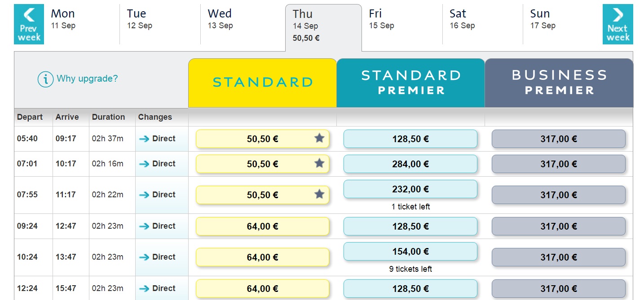Choose 64,00 € Standard fare at 10:24
Viewport: 644px width, 300px height.
(x=262, y=257)
